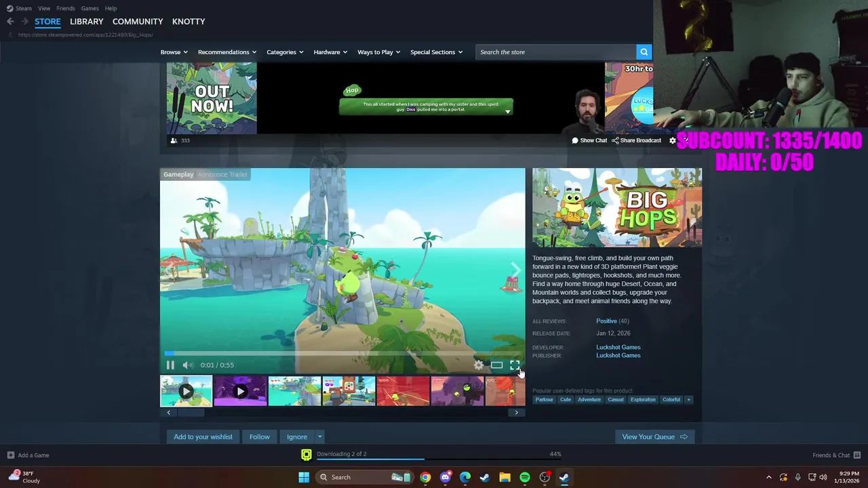868x488 pixels.
Task: Expand the Hardware dropdown
Action: click(330, 52)
